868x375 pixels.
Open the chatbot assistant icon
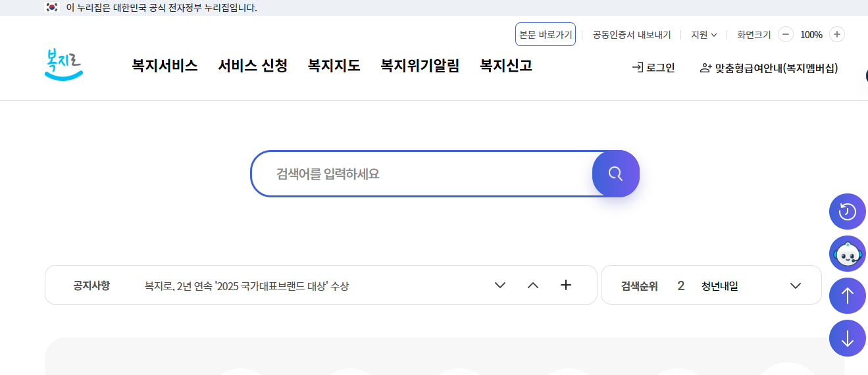pyautogui.click(x=848, y=254)
